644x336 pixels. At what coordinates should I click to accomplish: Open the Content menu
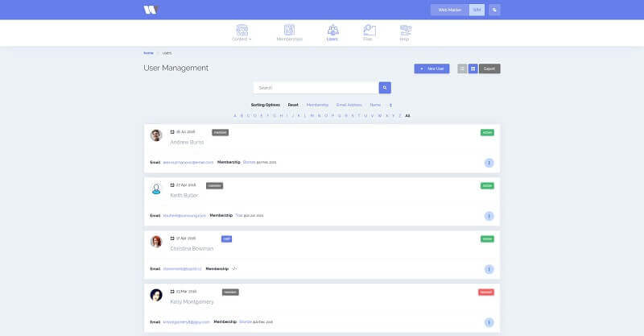242,33
